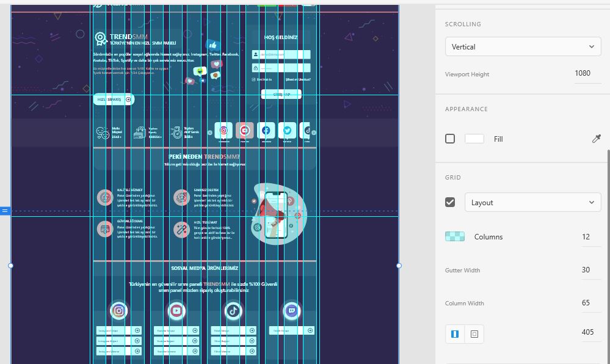Viewport: 610px width, 364px height.
Task: Click the SCROLLING section label
Action: [x=463, y=24]
